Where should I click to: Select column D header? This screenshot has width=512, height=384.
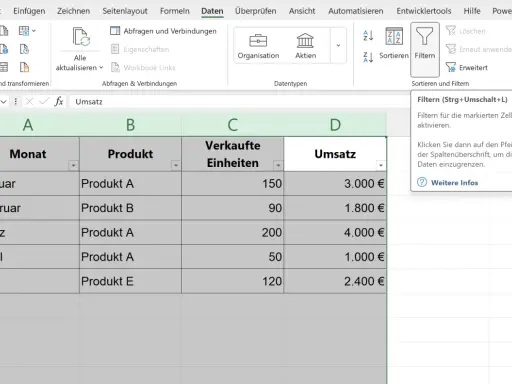tap(335, 125)
